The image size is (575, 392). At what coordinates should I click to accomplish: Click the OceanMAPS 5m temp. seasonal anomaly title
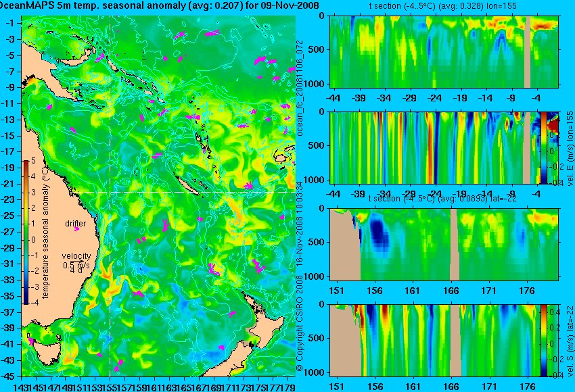(x=160, y=5)
